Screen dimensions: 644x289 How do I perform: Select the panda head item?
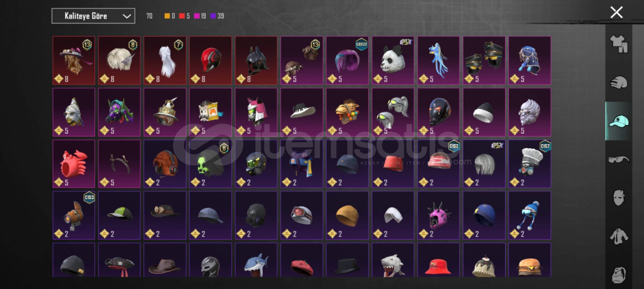[x=393, y=60]
